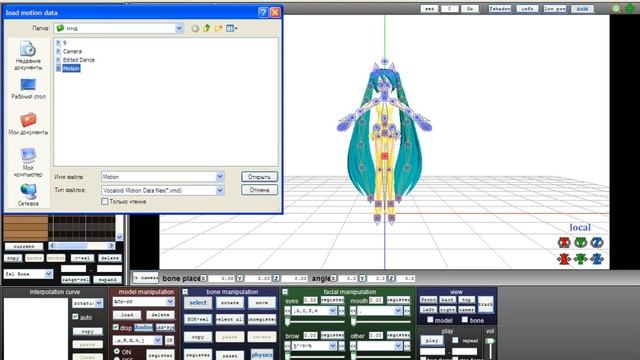Click the Open button in dialog
The height and width of the screenshot is (360, 640).
click(259, 177)
